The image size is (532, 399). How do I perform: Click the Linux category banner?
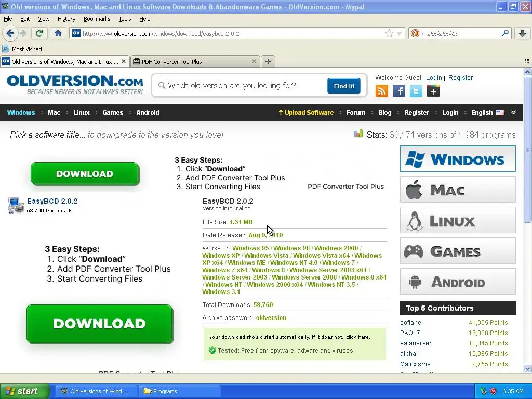pos(458,220)
